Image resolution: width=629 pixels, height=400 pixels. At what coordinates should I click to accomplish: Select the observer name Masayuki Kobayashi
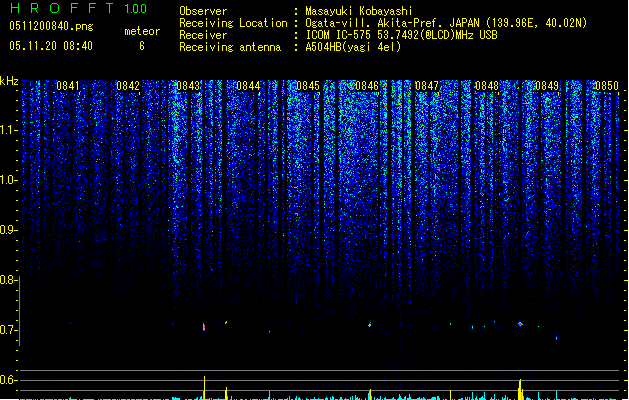coord(359,11)
